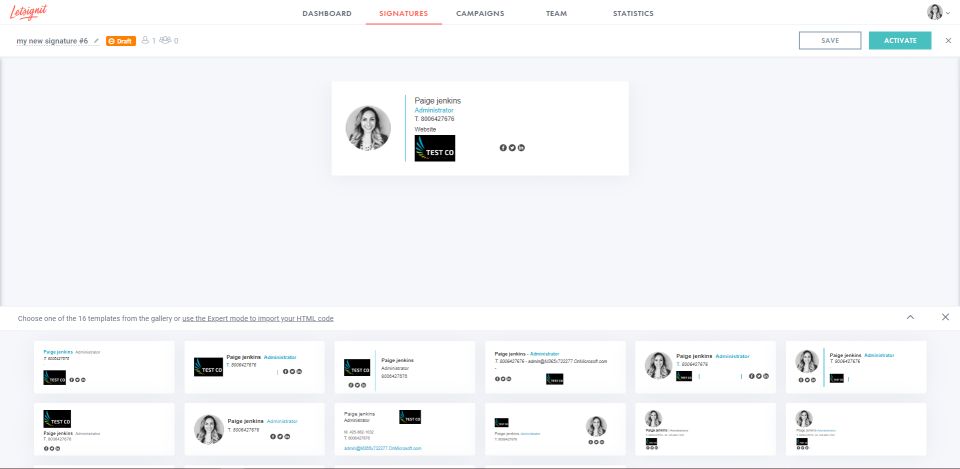Switch to the Team tab
This screenshot has height=469, width=960.
[557, 13]
